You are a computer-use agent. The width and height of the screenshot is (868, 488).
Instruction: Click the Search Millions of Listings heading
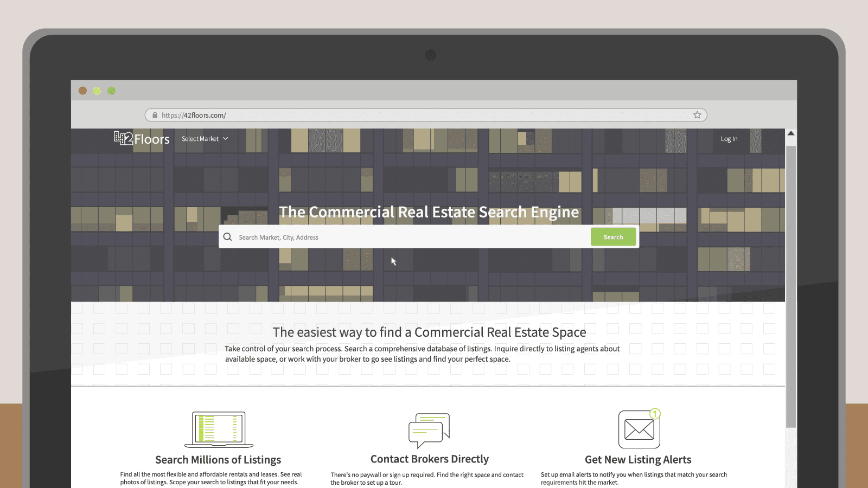(218, 460)
